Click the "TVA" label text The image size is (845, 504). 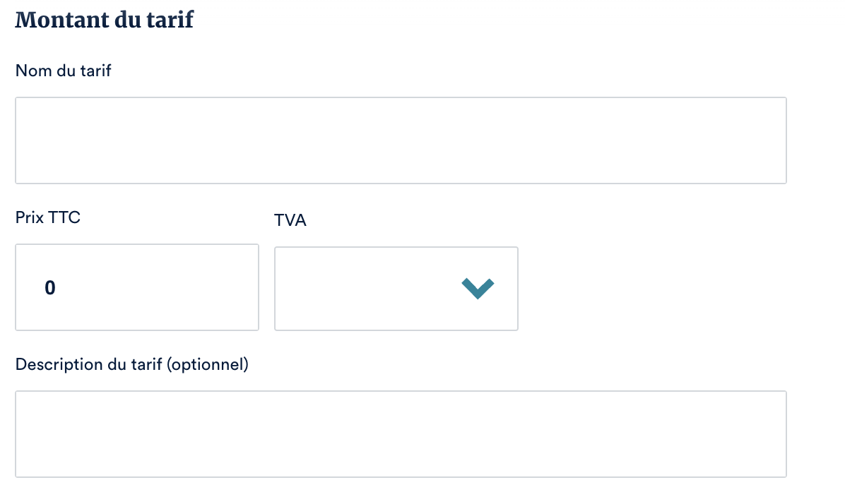pyautogui.click(x=290, y=220)
